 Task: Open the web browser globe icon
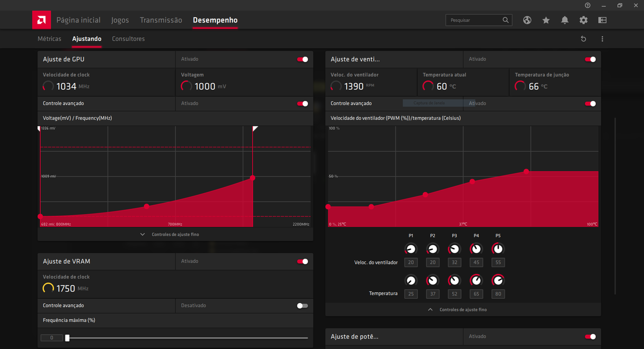tap(527, 20)
